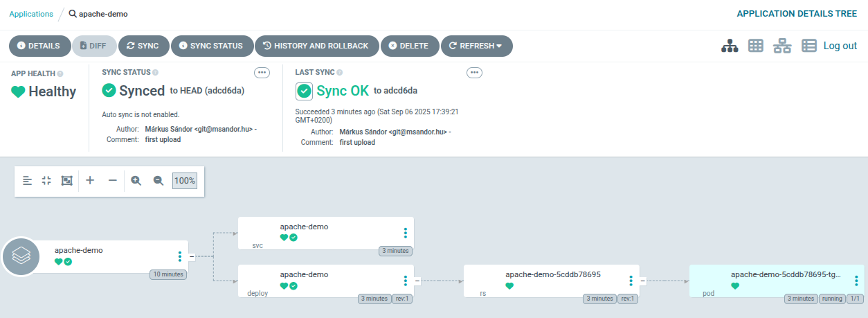The image size is (868, 318).
Task: Click the compact nodes icon
Action: pos(46,180)
